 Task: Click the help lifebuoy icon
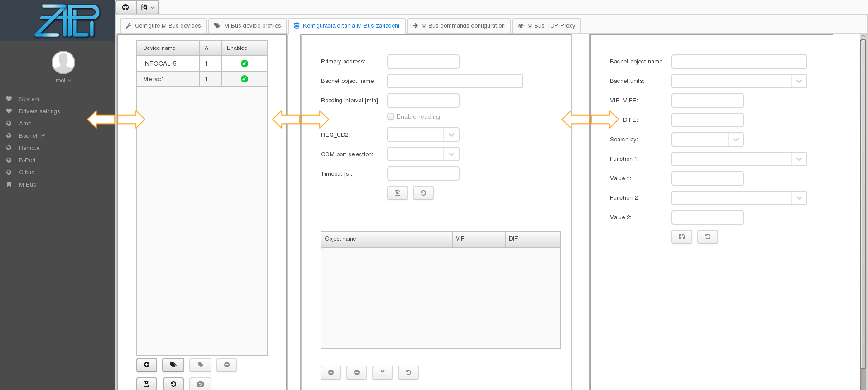coord(126,7)
